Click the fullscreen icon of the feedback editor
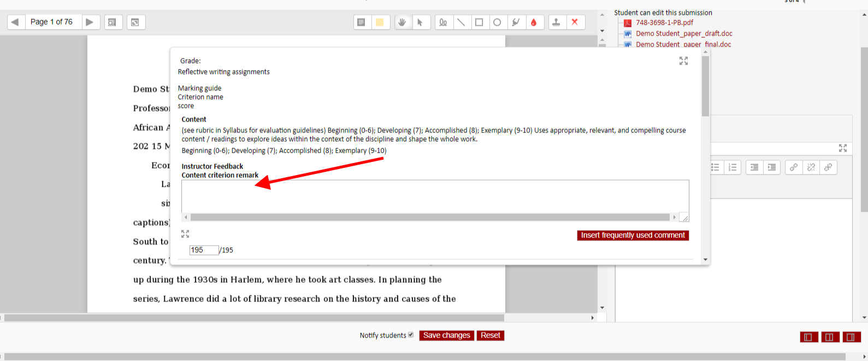Screen dimensions: 868x361 coord(843,148)
